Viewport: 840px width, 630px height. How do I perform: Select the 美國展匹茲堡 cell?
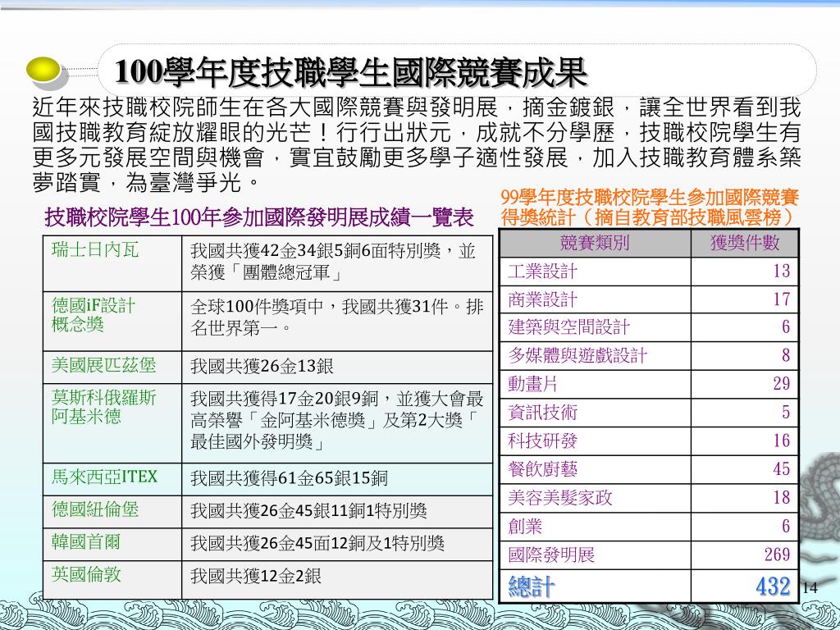pyautogui.click(x=112, y=367)
